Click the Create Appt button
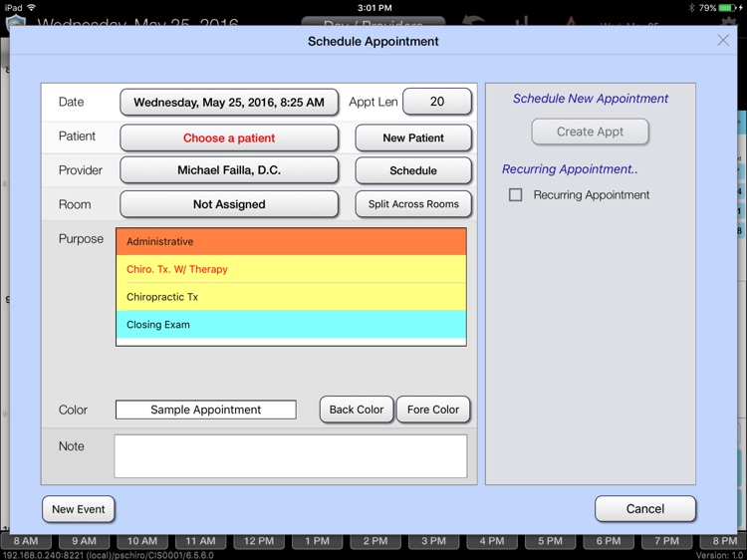The image size is (747, 560). coord(590,132)
